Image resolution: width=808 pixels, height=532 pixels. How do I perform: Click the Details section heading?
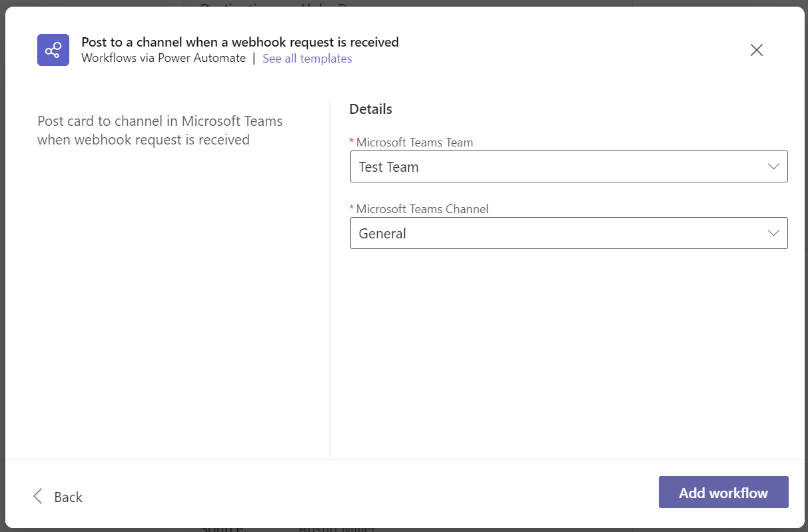(x=370, y=109)
